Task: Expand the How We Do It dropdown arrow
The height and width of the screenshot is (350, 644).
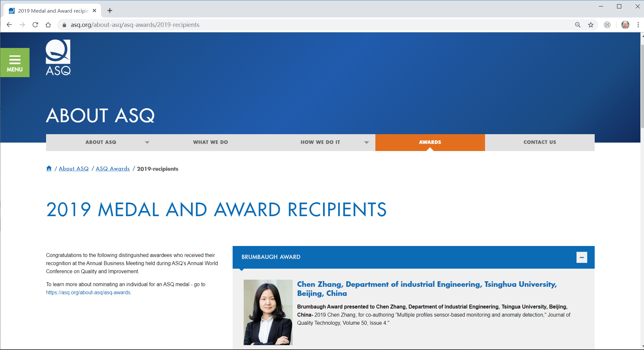Action: [366, 142]
